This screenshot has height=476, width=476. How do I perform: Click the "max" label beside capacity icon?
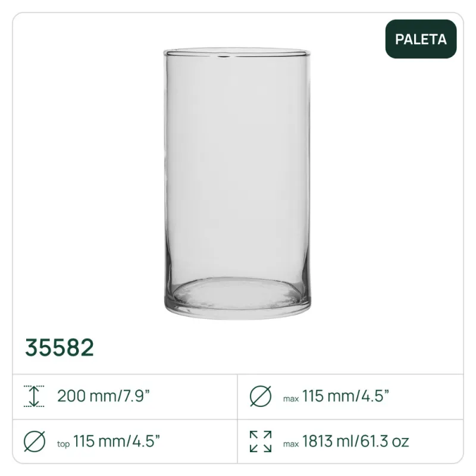291,444
